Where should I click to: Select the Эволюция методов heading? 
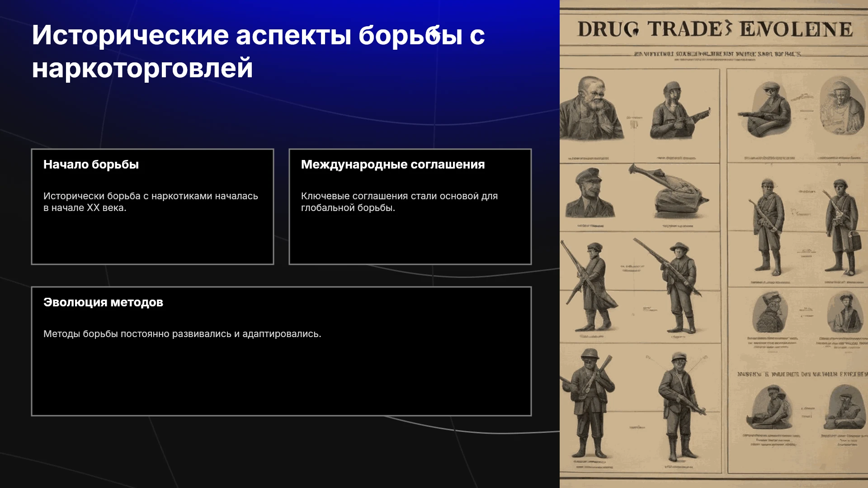(x=103, y=302)
